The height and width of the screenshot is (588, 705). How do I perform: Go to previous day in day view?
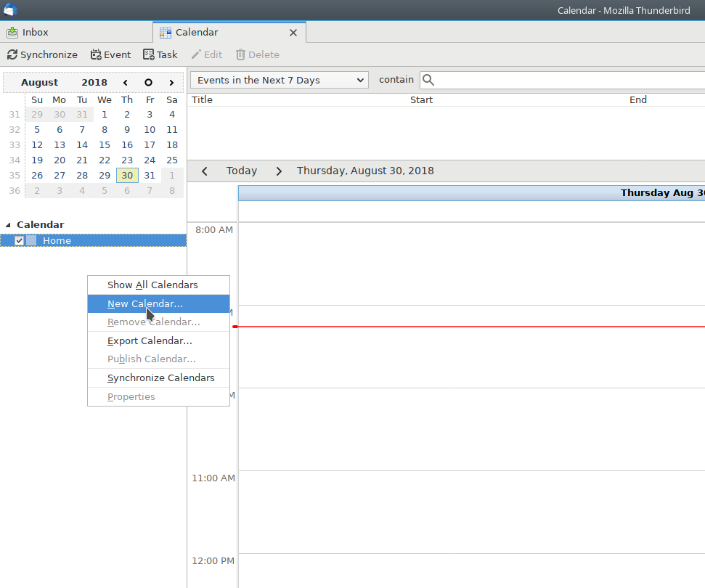click(205, 171)
